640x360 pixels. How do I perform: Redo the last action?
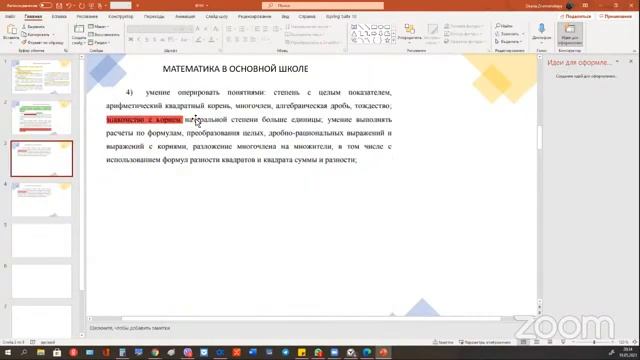[82, 6]
